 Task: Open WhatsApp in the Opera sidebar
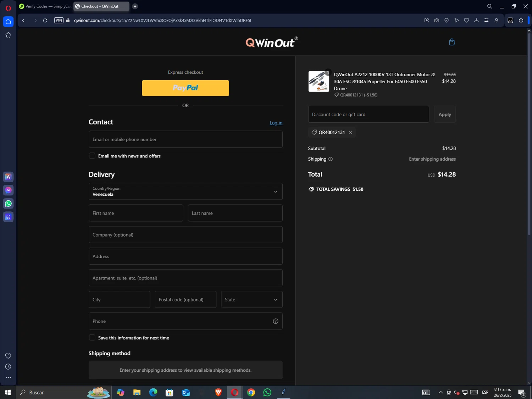8,204
